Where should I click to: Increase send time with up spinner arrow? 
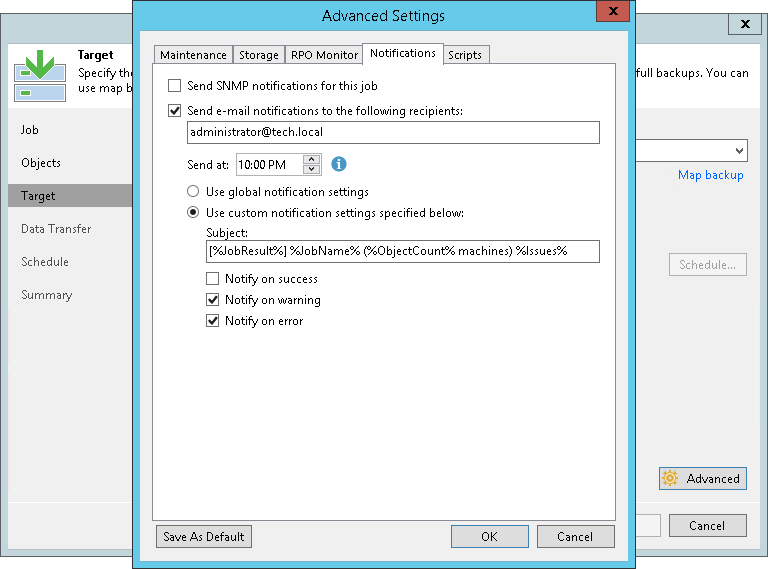tap(312, 159)
